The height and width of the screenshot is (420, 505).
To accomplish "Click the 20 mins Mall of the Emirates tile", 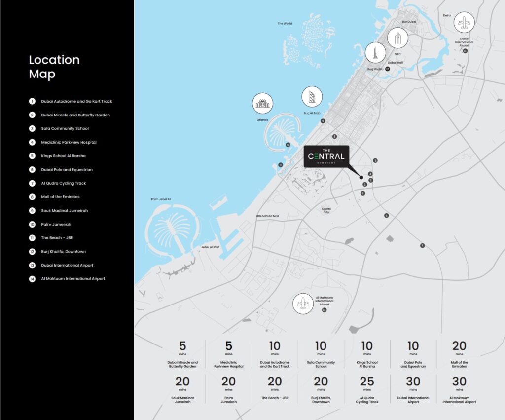I will tap(459, 354).
